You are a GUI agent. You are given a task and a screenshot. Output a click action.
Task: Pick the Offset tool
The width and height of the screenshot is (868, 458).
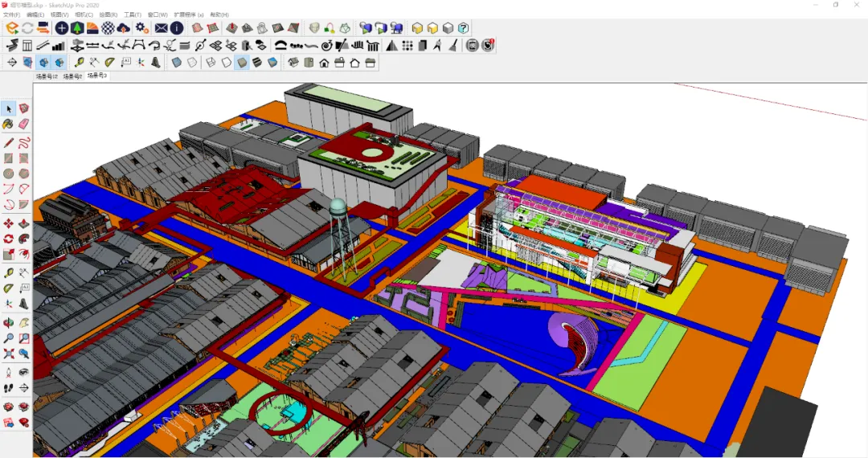[24, 255]
